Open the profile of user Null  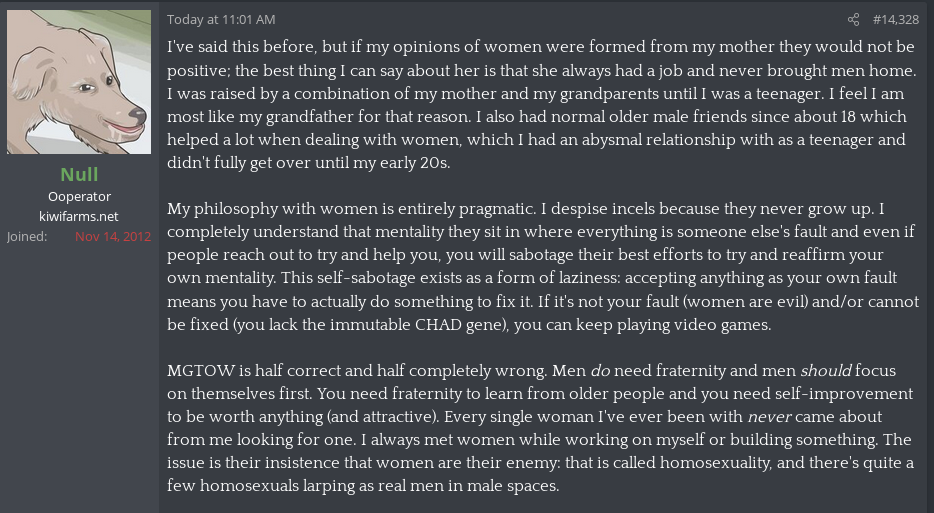pos(79,174)
